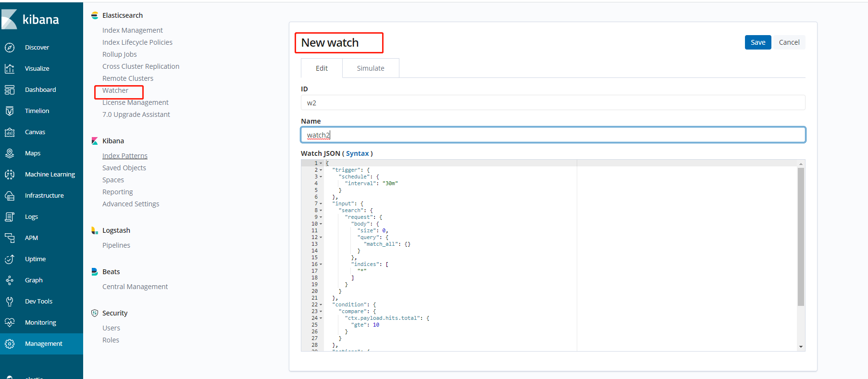
Task: Click the editor scroll up arrow
Action: [x=801, y=164]
